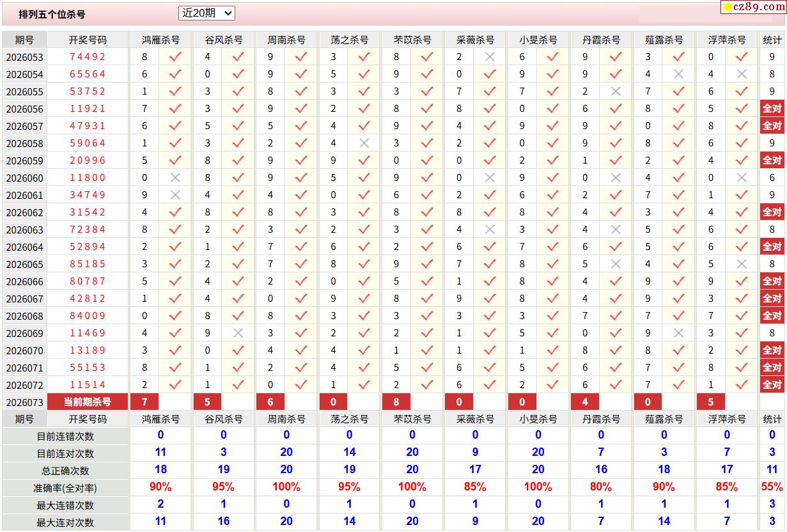Click the gray cross for 浮萍杀号 in row 2026065

coord(741,264)
